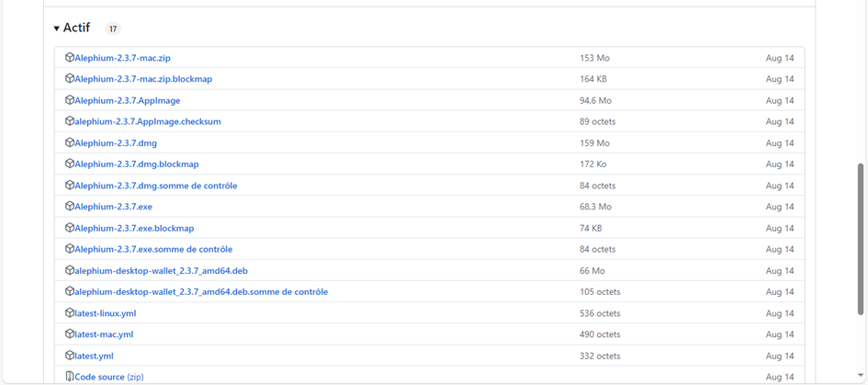Click zip file icon beside Code source
This screenshot has height=385, width=868.
click(x=70, y=377)
